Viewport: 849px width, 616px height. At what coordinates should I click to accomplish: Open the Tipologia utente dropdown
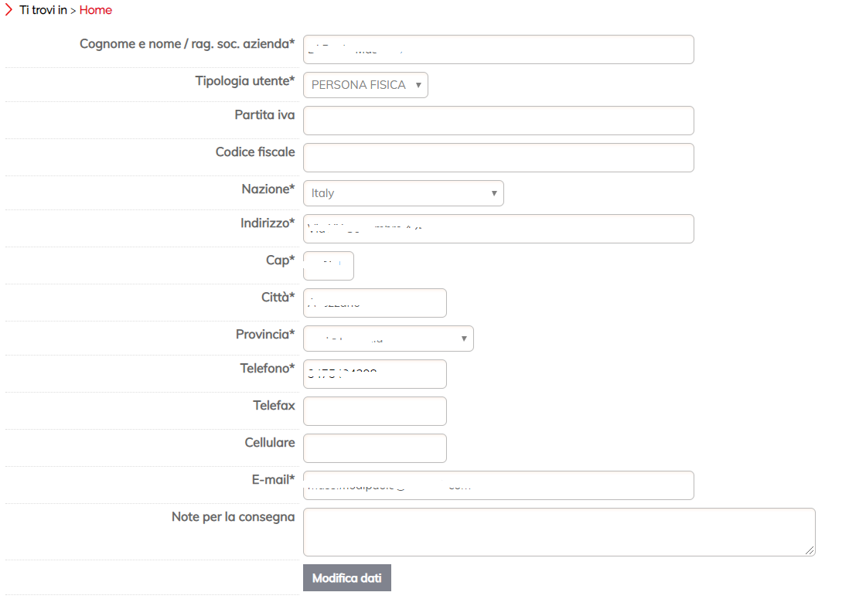coord(365,85)
